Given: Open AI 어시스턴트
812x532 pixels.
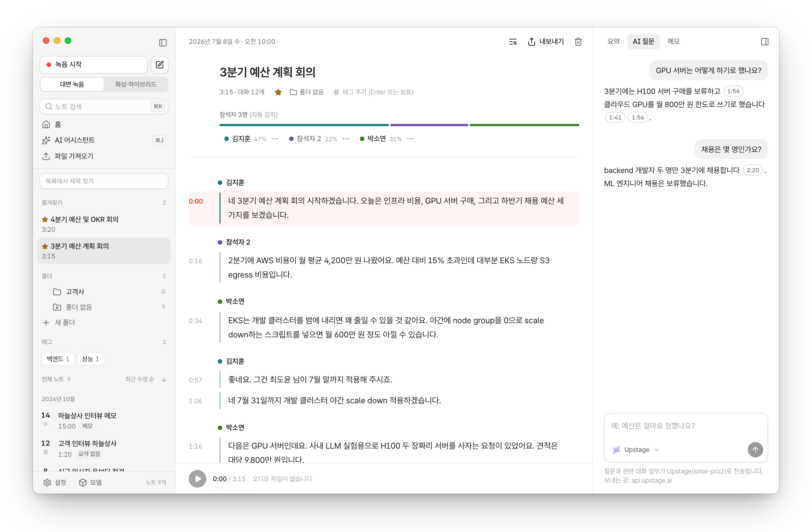Looking at the screenshot, I should (104, 140).
